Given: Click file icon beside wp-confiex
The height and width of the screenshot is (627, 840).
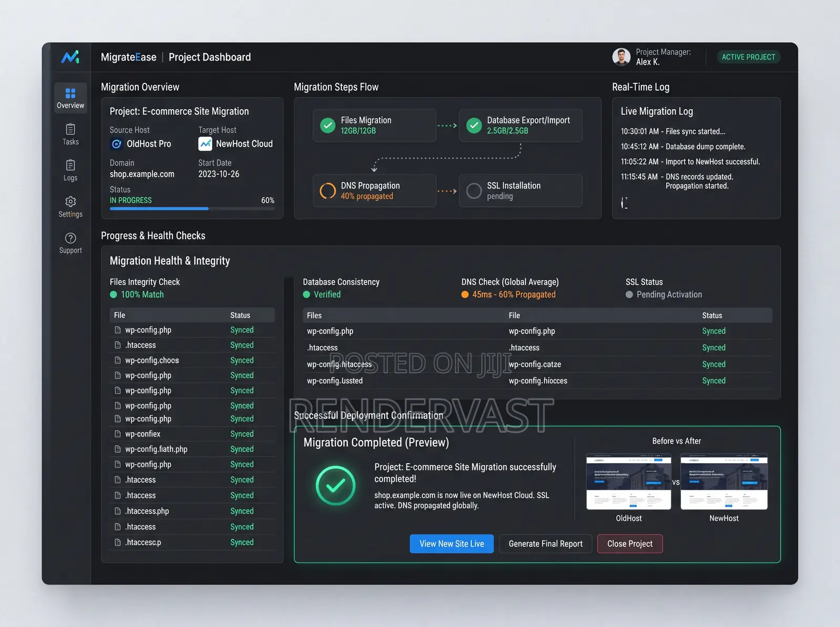Looking at the screenshot, I should coord(118,434).
